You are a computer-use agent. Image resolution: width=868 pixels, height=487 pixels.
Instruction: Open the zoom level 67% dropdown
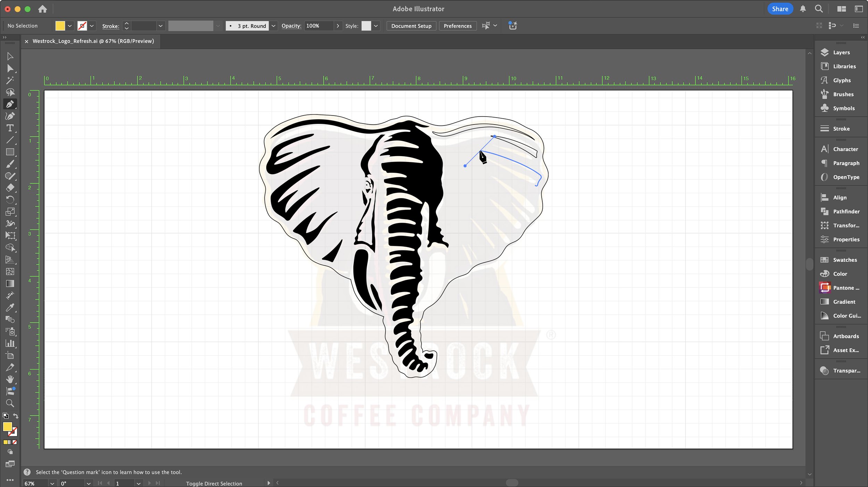[52, 483]
